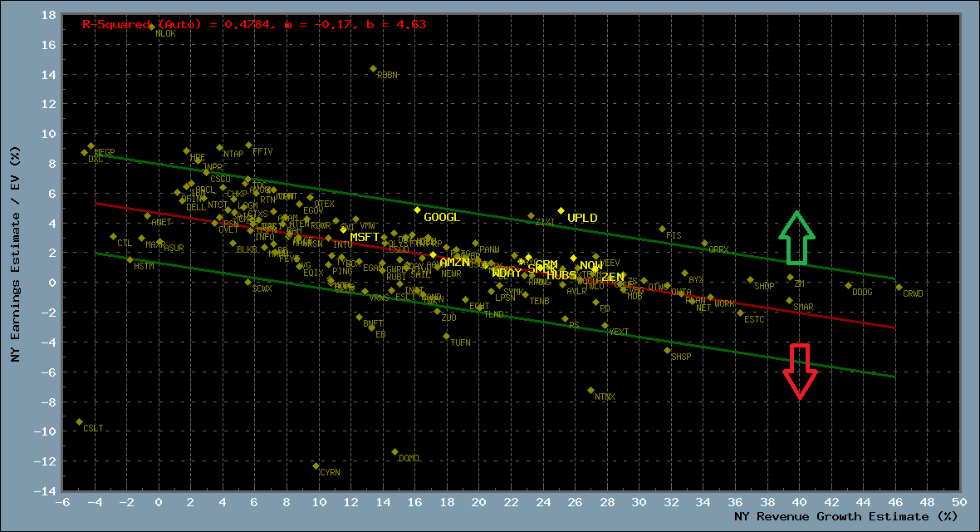The width and height of the screenshot is (980, 532).
Task: Select the OPRX ticker label
Action: coord(718,249)
